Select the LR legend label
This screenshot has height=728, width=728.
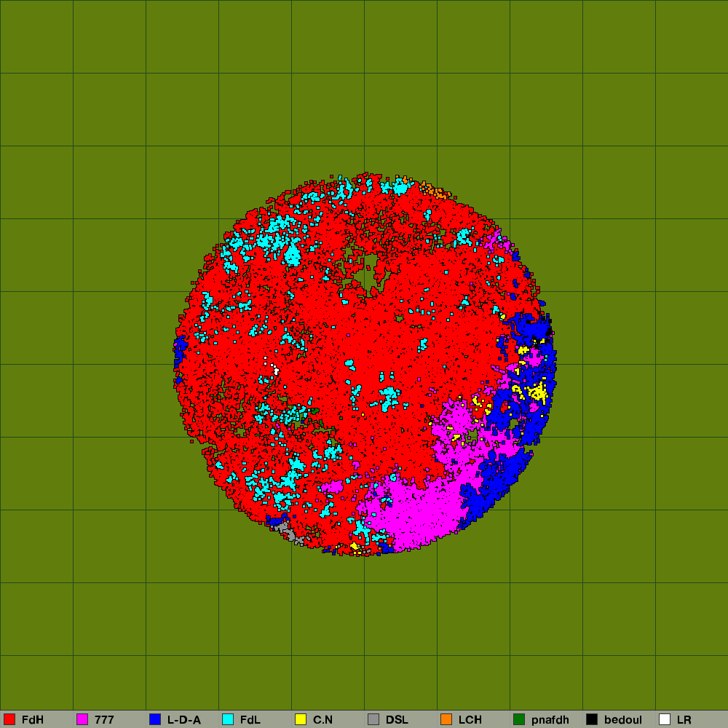point(684,720)
